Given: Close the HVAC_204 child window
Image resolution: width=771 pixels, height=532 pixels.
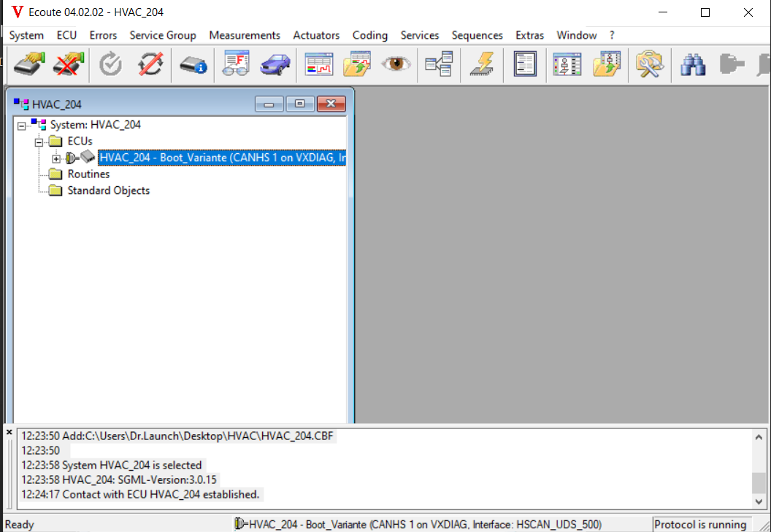Looking at the screenshot, I should tap(331, 104).
